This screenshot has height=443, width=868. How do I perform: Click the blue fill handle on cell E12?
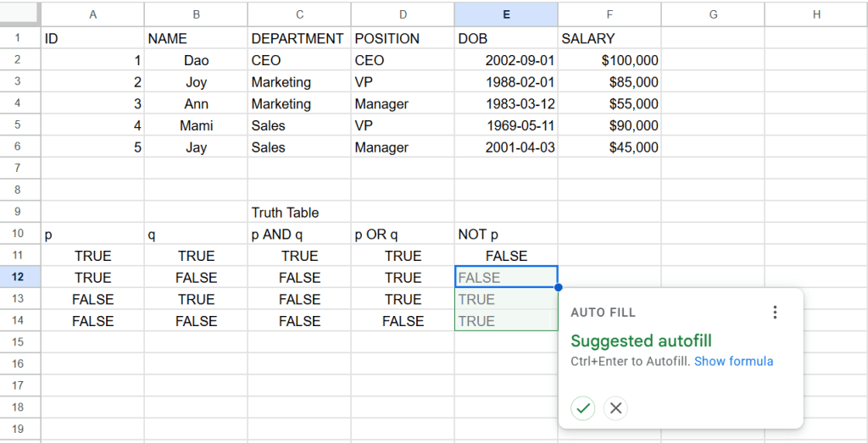coord(558,288)
